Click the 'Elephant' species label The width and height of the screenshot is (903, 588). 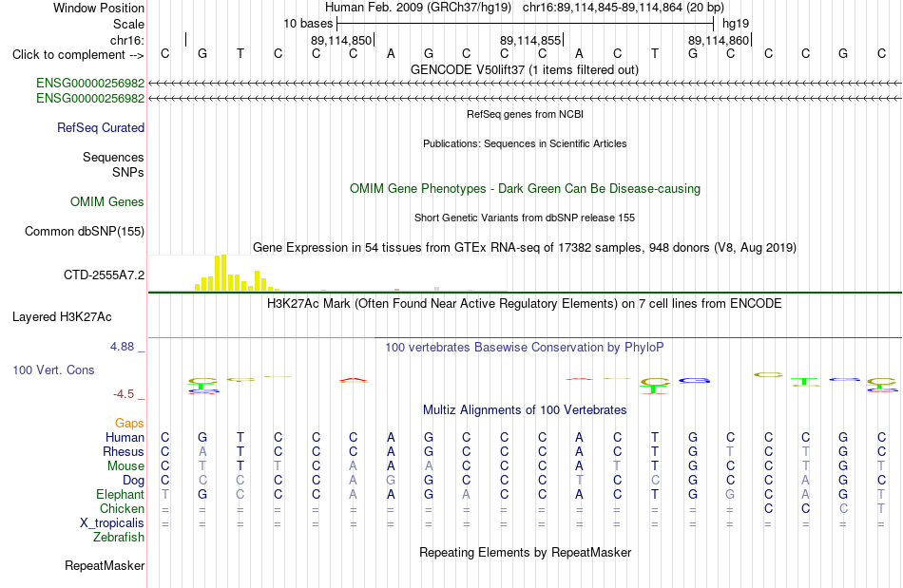121,494
